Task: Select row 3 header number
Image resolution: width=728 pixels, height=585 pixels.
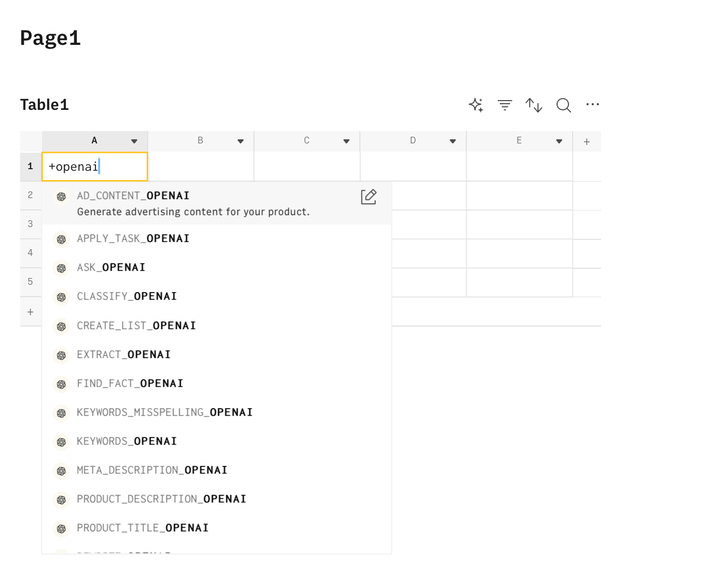Action: coord(30,224)
